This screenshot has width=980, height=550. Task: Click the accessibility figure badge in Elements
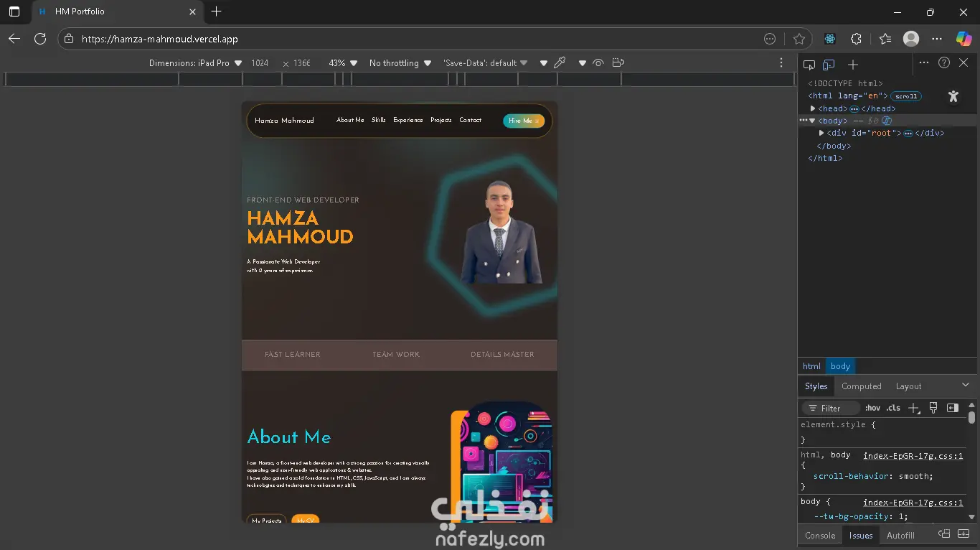[x=953, y=96]
